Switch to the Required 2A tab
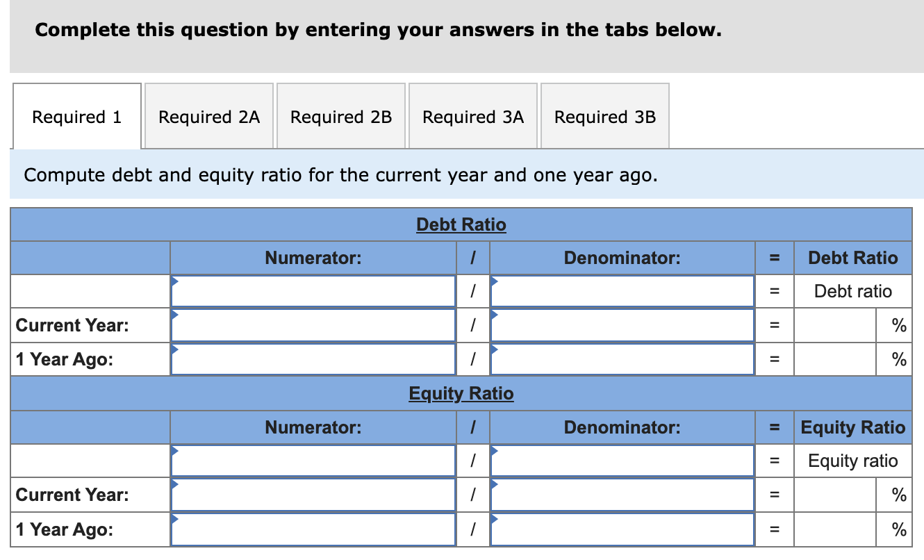 point(208,116)
